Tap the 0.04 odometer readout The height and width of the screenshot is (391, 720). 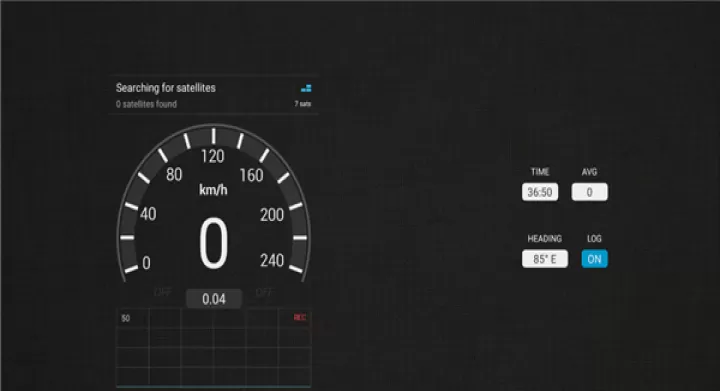(x=214, y=299)
